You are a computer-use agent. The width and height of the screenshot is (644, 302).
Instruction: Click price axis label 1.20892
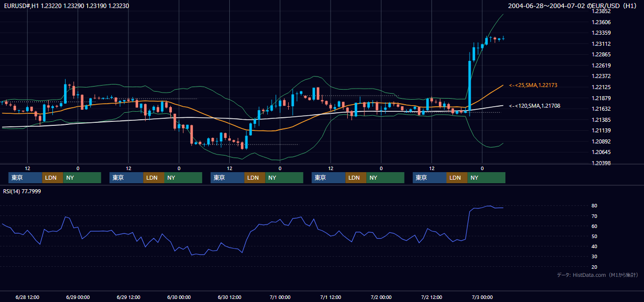point(601,141)
